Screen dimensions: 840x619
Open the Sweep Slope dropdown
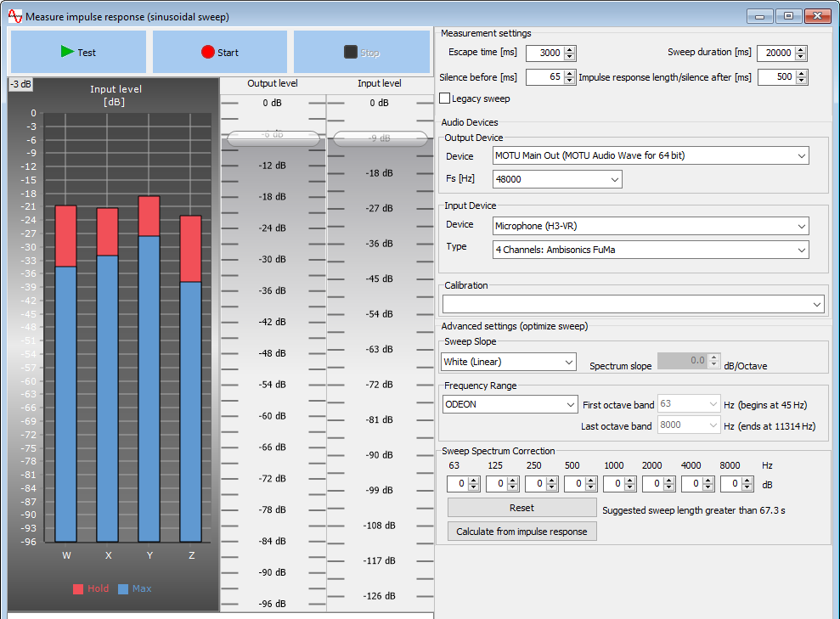509,362
